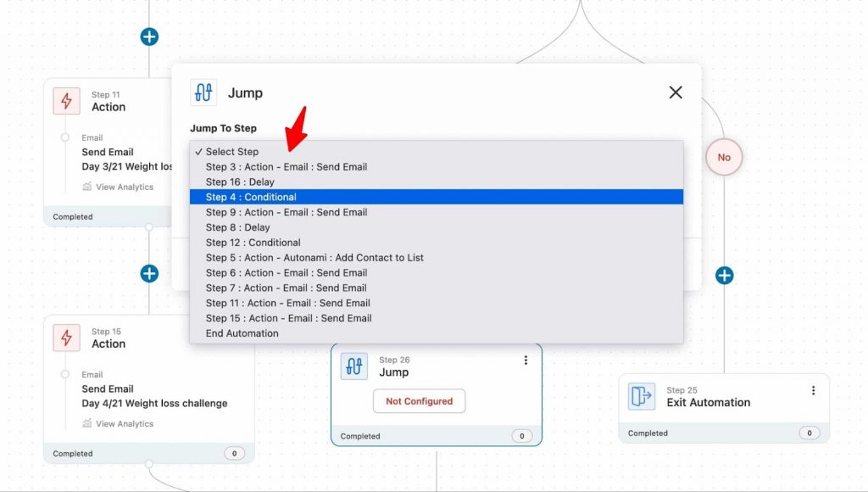This screenshot has width=868, height=492.
Task: Click Not Configured on Step 26
Action: pyautogui.click(x=419, y=401)
